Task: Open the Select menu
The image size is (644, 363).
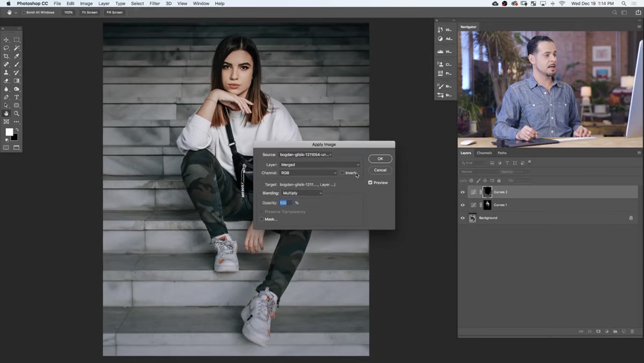Action: [x=137, y=3]
